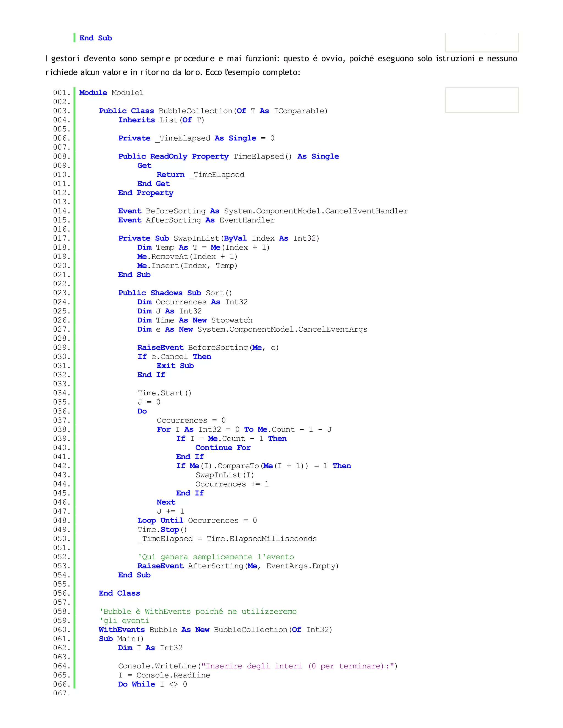Click 'AfterSorting' on line 015

coord(173,220)
